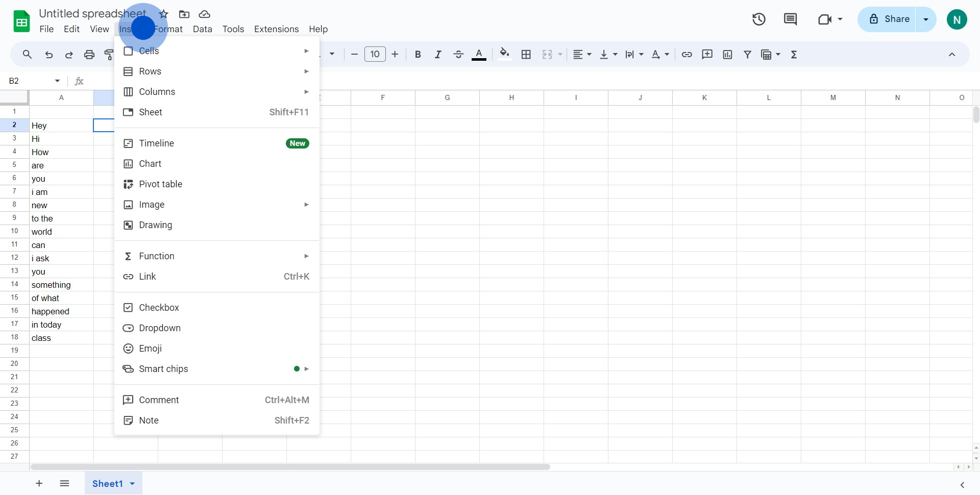Toggle italic formatting
The height and width of the screenshot is (495, 980).
click(438, 55)
